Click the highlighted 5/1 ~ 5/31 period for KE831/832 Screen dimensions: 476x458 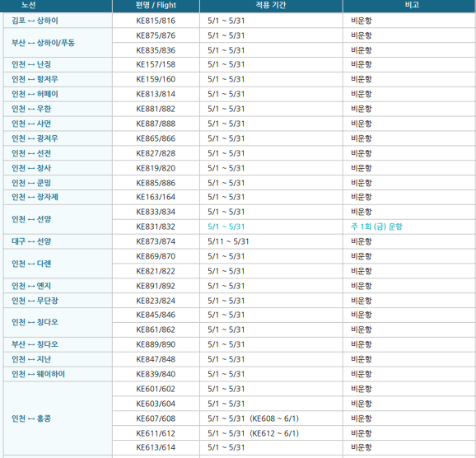226,227
